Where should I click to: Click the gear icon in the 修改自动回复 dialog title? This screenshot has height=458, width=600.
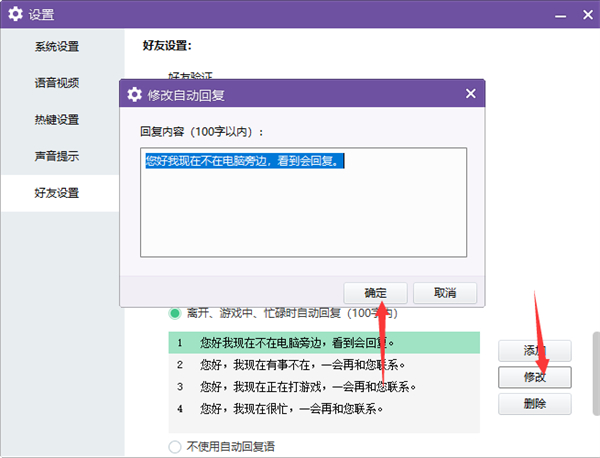point(134,95)
